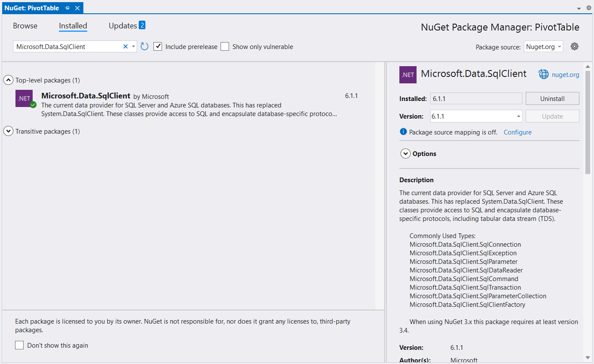
Task: Enable Show only vulnerable checkbox
Action: [225, 46]
